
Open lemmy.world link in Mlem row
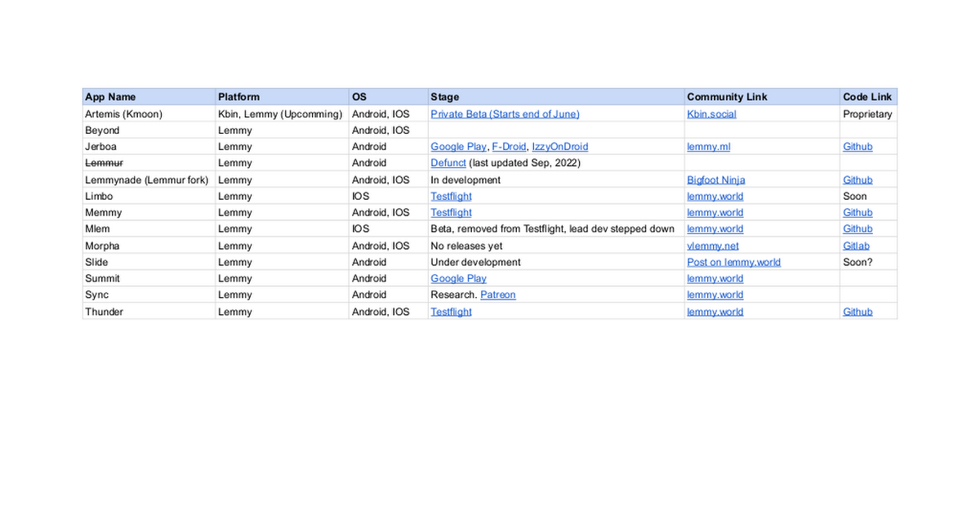pos(715,228)
